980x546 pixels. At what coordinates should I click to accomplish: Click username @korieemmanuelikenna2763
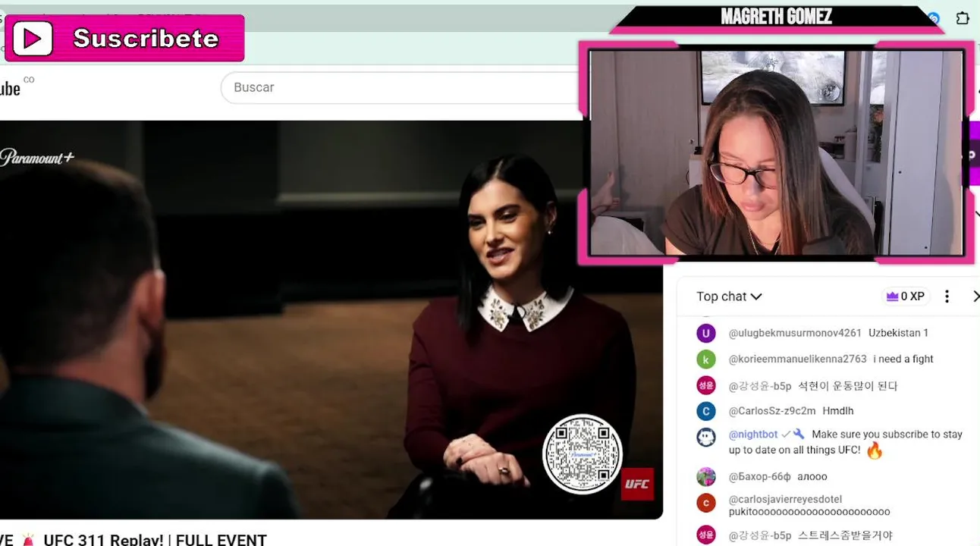pos(797,359)
